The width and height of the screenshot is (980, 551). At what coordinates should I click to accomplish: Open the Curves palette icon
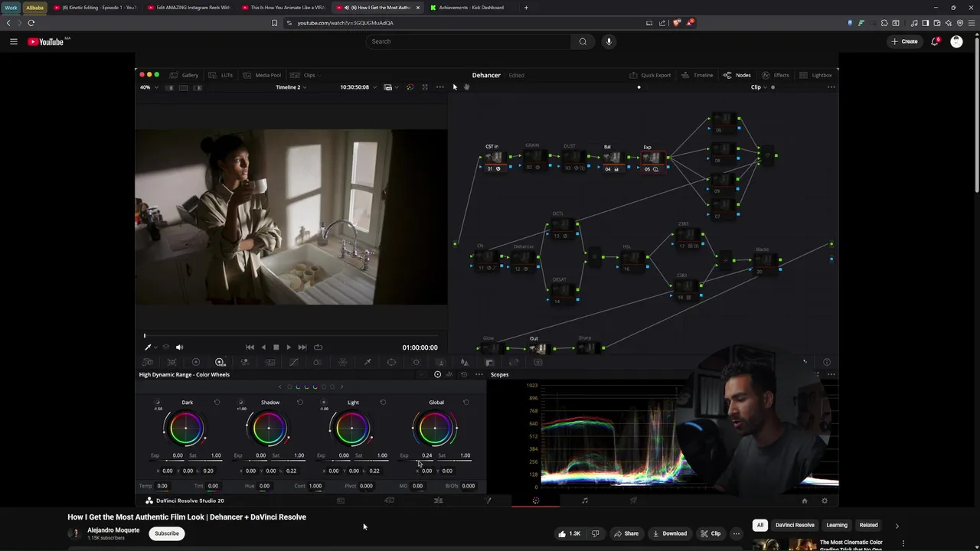coord(294,362)
